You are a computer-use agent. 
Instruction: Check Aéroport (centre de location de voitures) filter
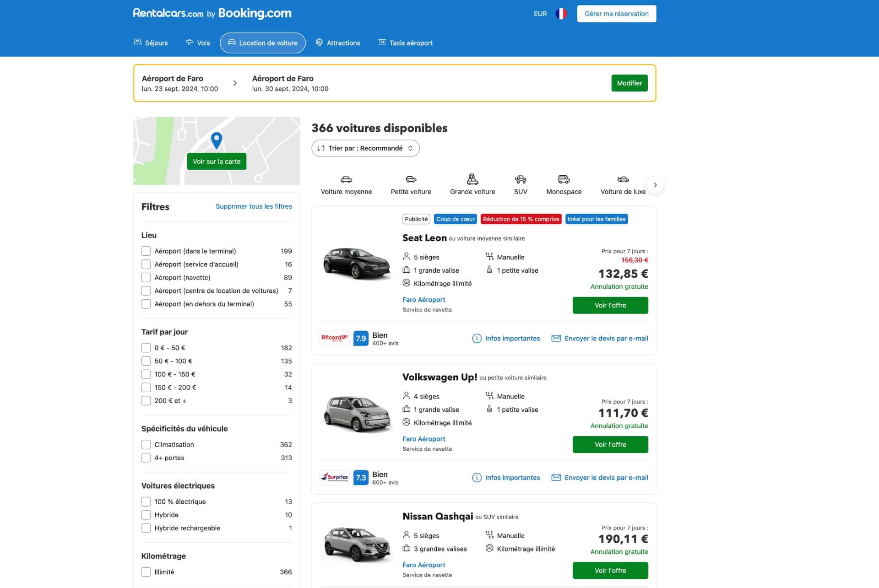[146, 291]
